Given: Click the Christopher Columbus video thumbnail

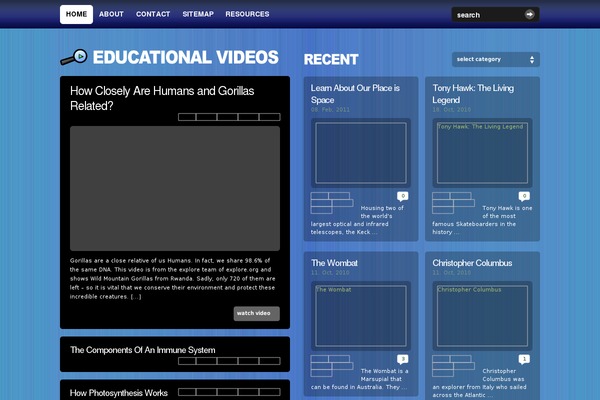Looking at the screenshot, I should click(482, 316).
